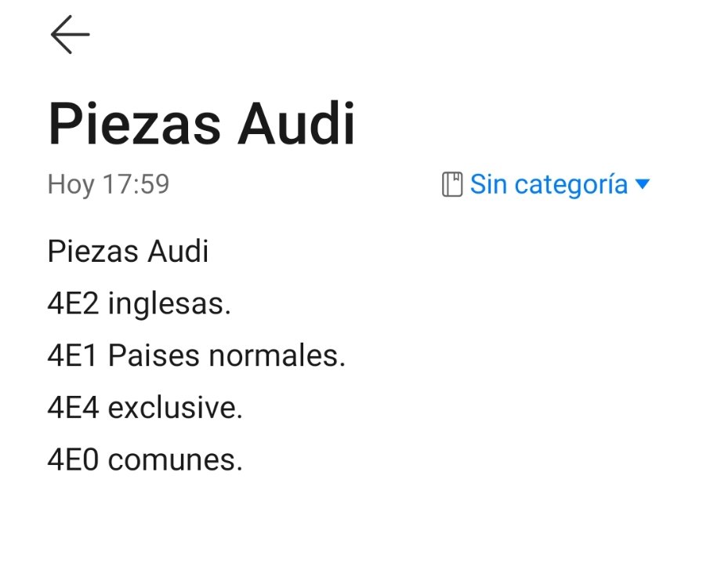Click the word Audi in large title
This screenshot has width=703, height=588.
[296, 124]
